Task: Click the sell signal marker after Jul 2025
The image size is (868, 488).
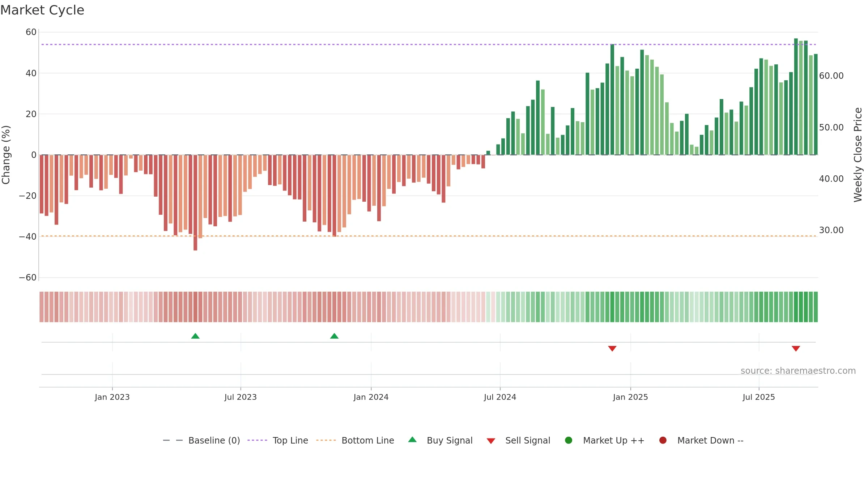Action: pyautogui.click(x=796, y=348)
